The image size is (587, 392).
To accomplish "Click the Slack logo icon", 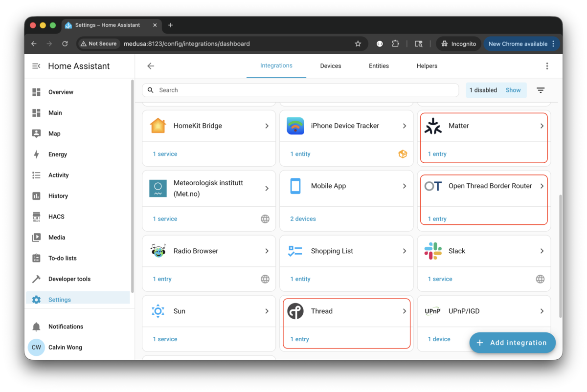I will pos(433,251).
